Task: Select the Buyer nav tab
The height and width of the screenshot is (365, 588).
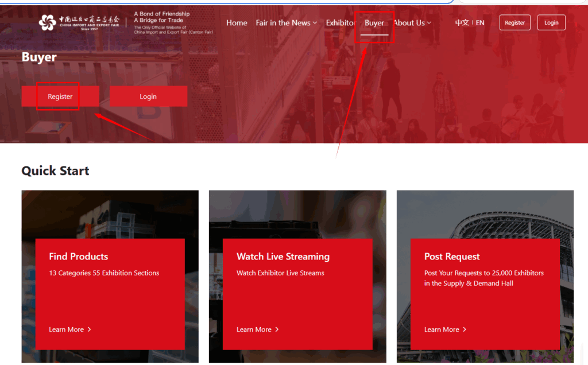Action: point(374,23)
